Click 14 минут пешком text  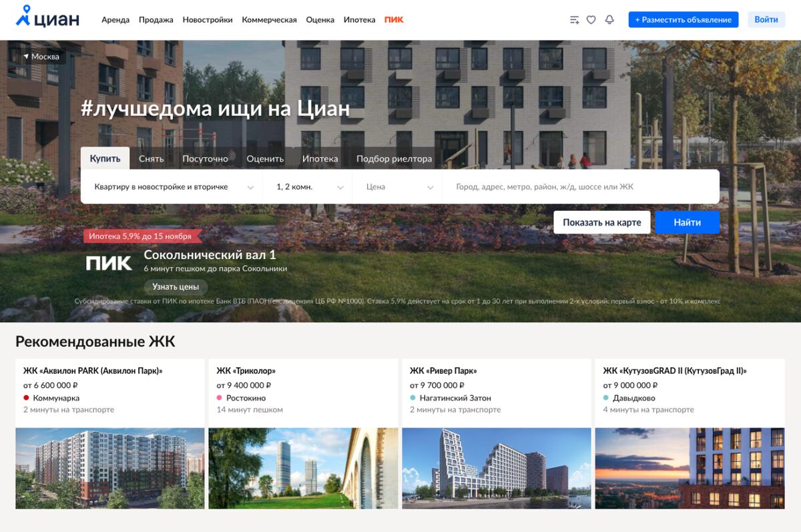[250, 410]
